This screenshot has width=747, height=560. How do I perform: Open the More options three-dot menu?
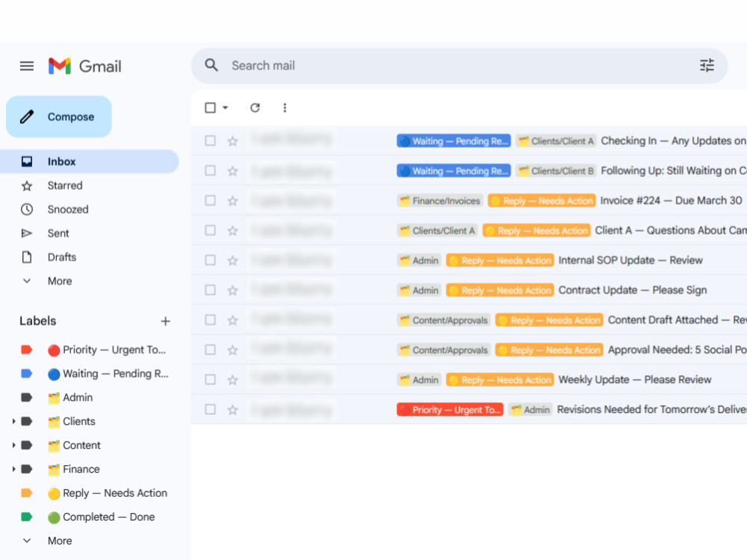285,108
